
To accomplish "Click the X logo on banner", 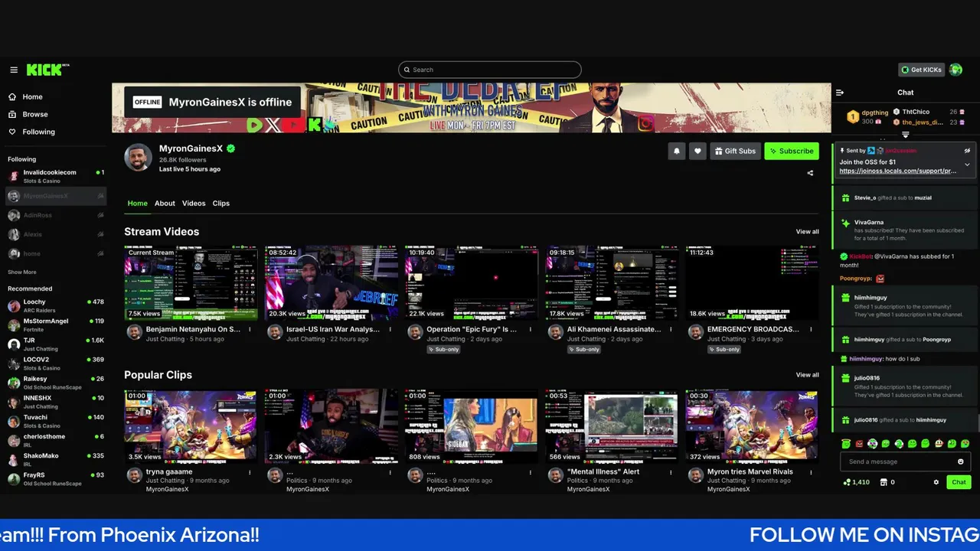I will pos(273,125).
